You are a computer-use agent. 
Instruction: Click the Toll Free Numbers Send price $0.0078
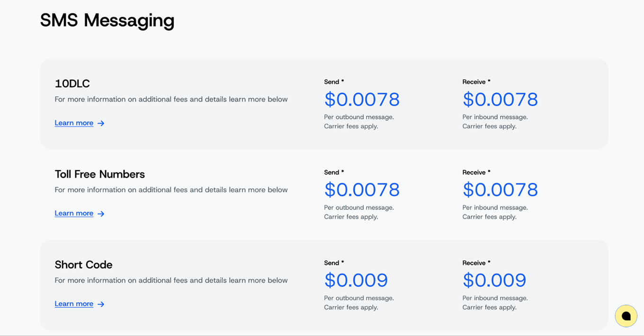click(362, 190)
